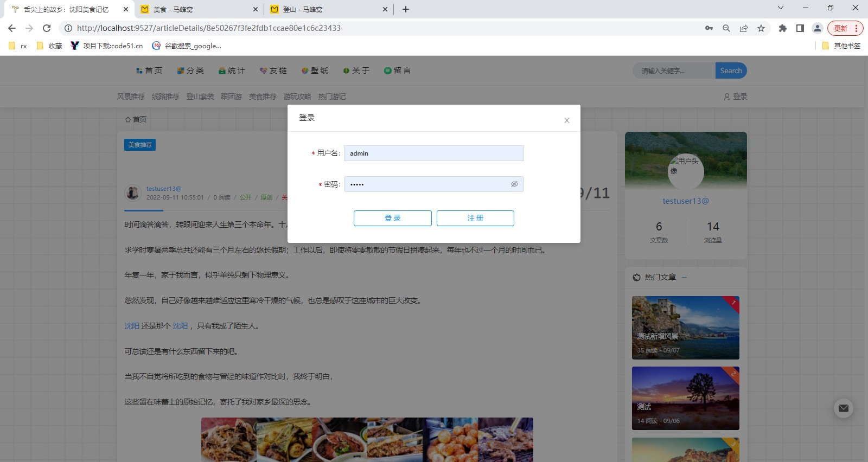
Task: Click the zoom magnifier icon in address bar
Action: pyautogui.click(x=726, y=28)
